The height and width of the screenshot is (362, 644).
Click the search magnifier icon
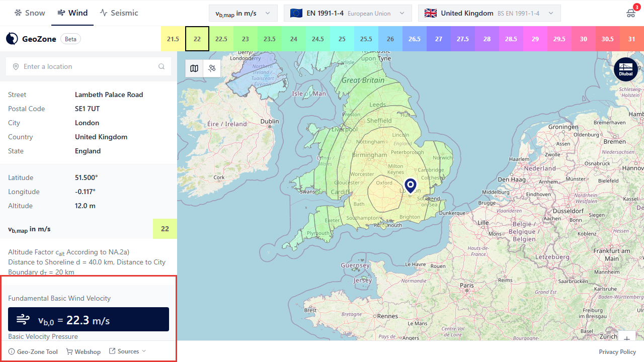162,66
